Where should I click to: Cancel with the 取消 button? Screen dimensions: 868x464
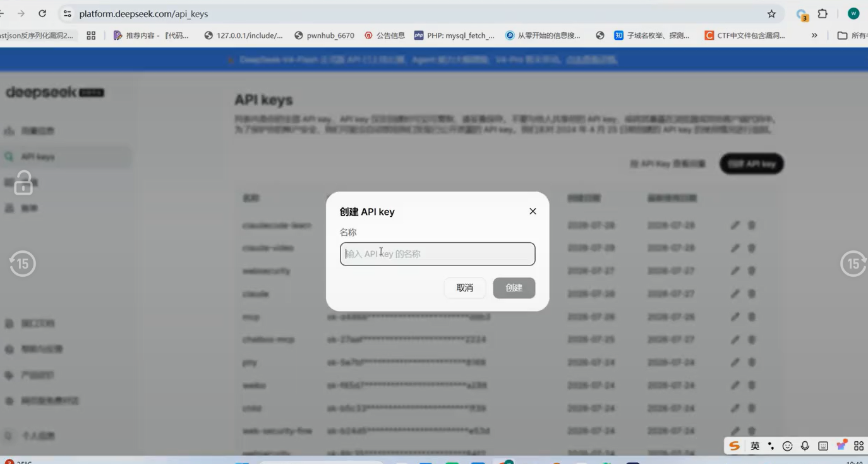click(x=465, y=288)
